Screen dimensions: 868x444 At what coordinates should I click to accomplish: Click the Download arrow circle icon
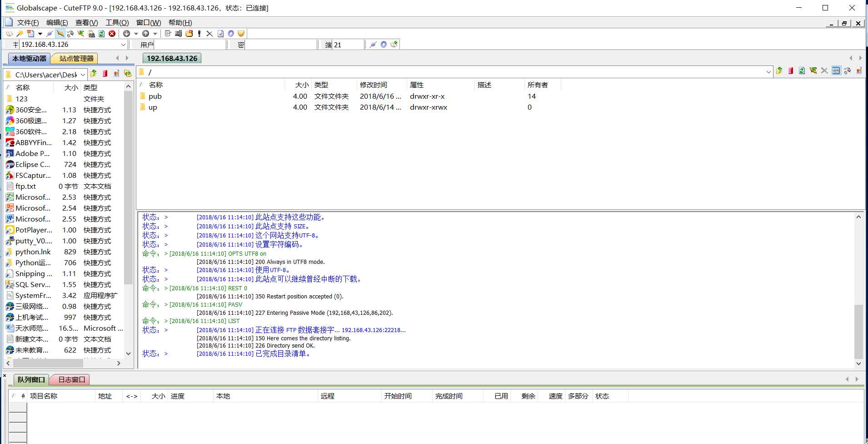(x=126, y=34)
